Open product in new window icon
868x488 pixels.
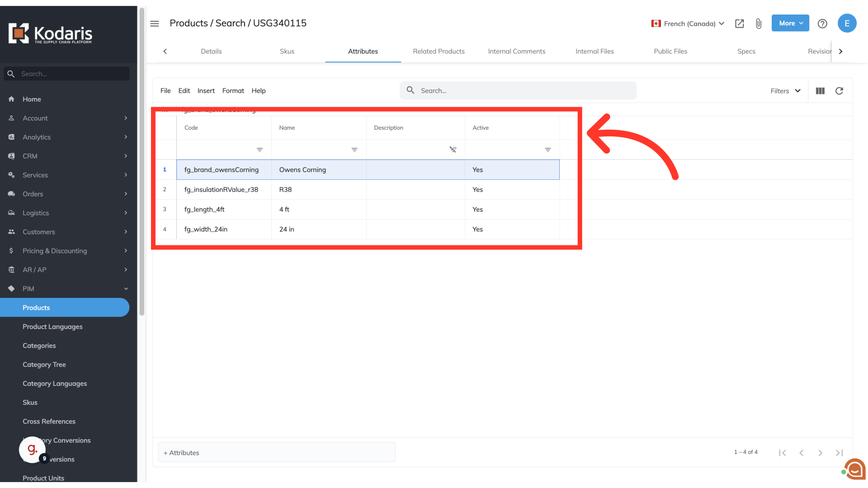[740, 23]
